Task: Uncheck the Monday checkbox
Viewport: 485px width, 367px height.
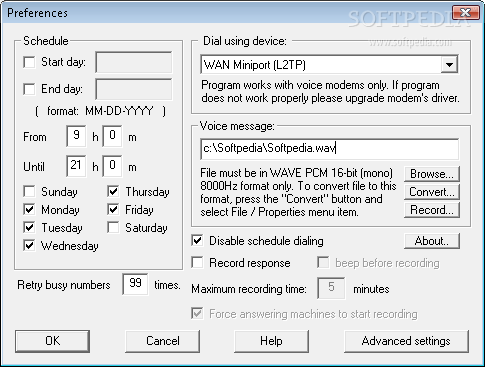Action: point(29,210)
